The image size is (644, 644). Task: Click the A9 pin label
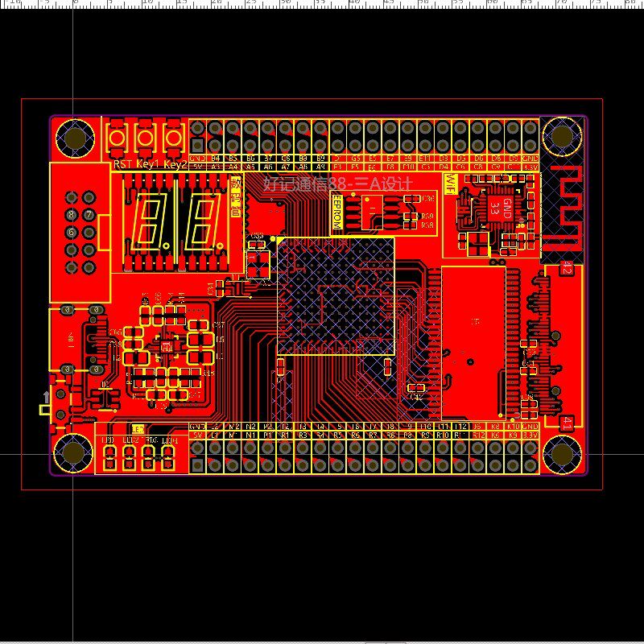point(320,167)
